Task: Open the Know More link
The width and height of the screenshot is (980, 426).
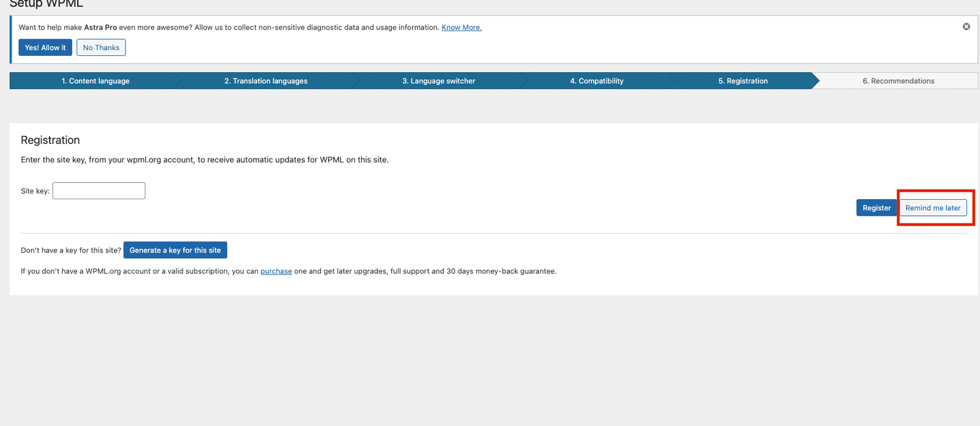Action: tap(461, 28)
